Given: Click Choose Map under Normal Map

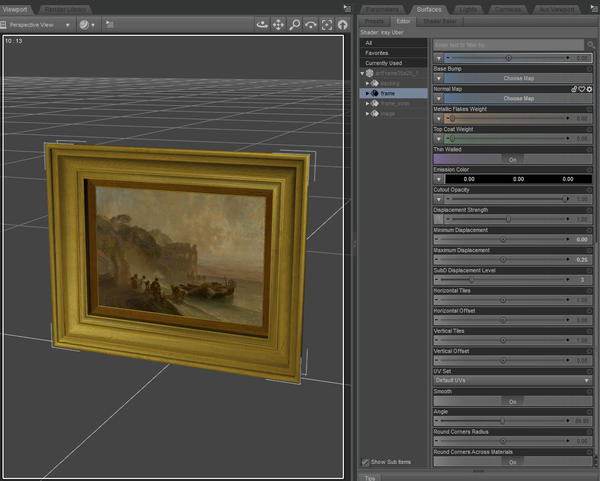Looking at the screenshot, I should point(518,99).
